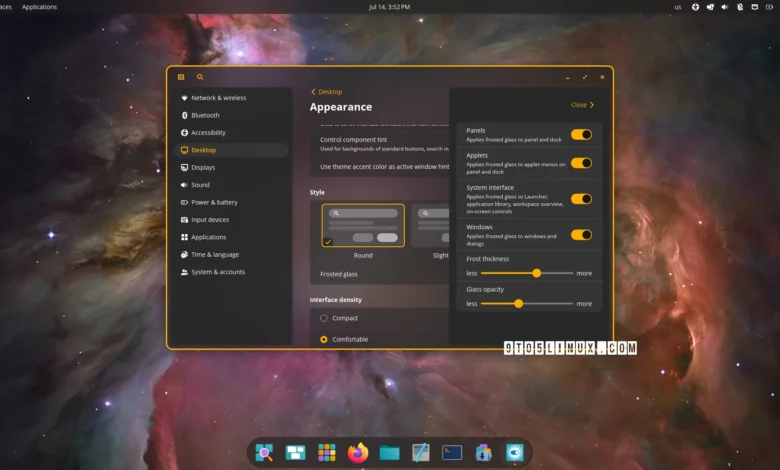Open the Launcher search icon in dock
The height and width of the screenshot is (470, 780).
[264, 453]
